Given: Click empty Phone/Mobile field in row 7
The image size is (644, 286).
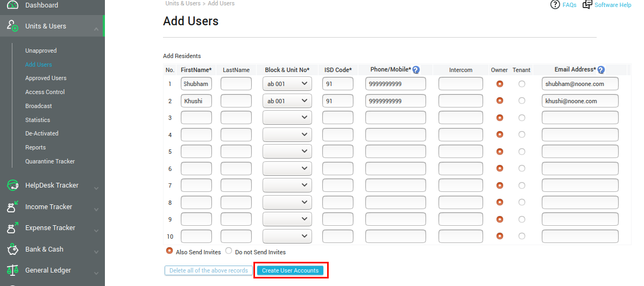Looking at the screenshot, I should pos(395,185).
